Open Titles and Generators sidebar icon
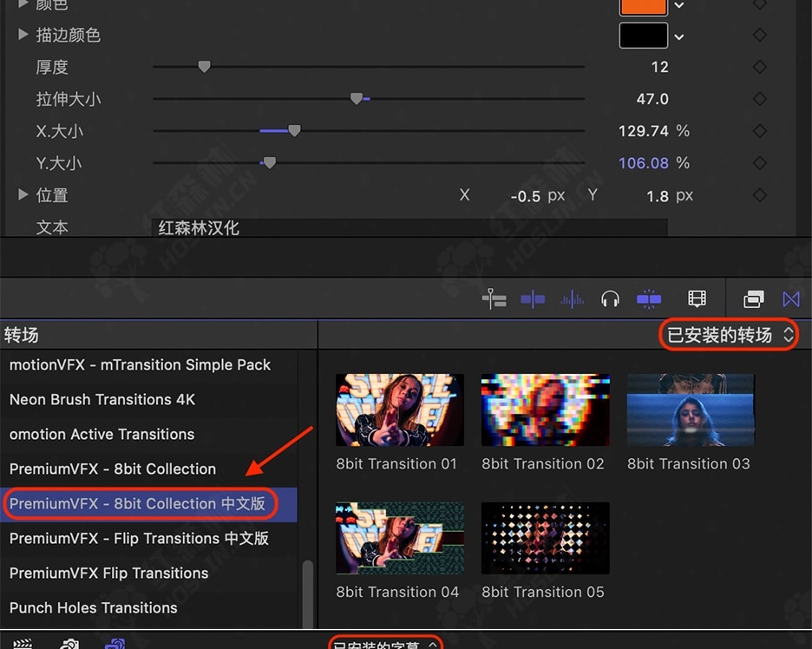 [x=115, y=644]
